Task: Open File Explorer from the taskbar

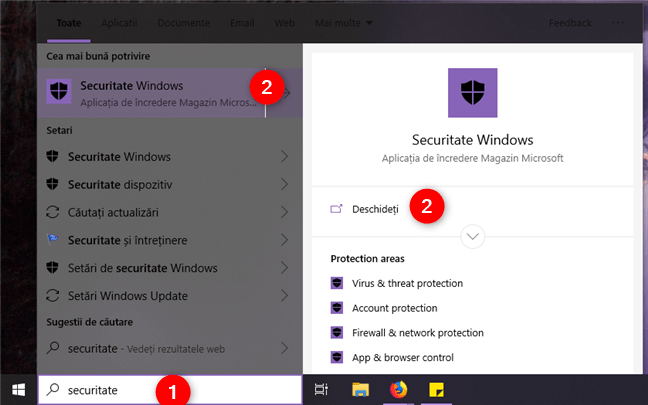Action: pos(360,389)
